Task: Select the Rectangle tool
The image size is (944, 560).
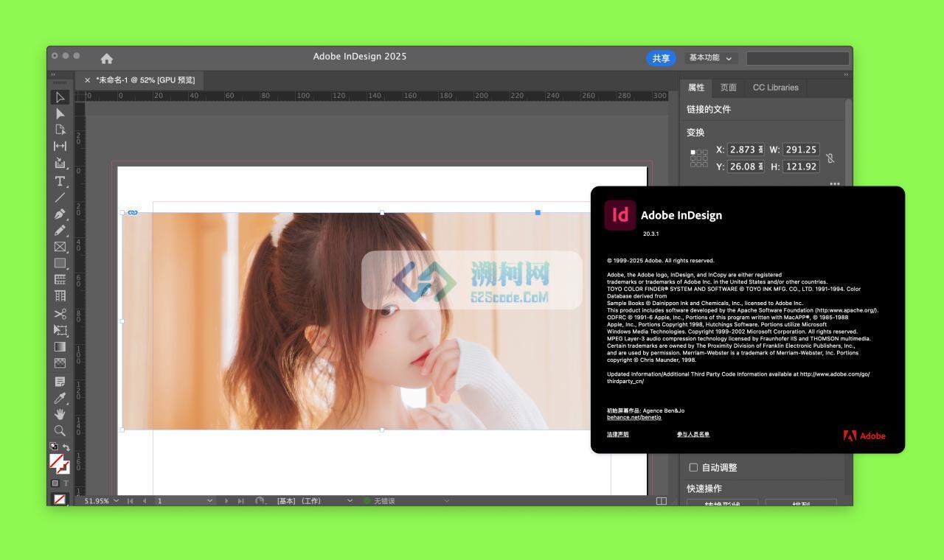Action: click(60, 263)
